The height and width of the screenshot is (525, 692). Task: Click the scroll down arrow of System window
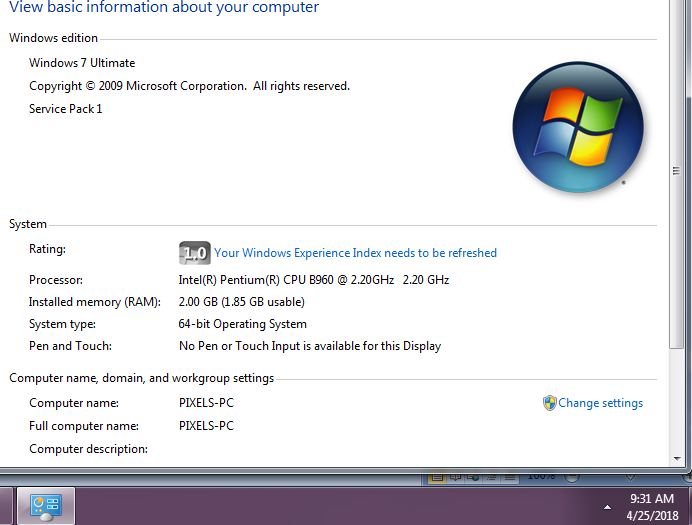[677, 459]
